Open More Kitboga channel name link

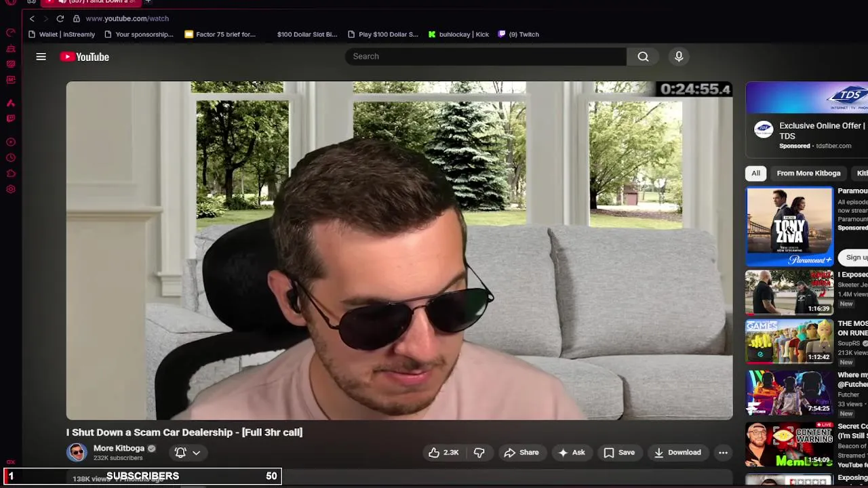pyautogui.click(x=119, y=449)
